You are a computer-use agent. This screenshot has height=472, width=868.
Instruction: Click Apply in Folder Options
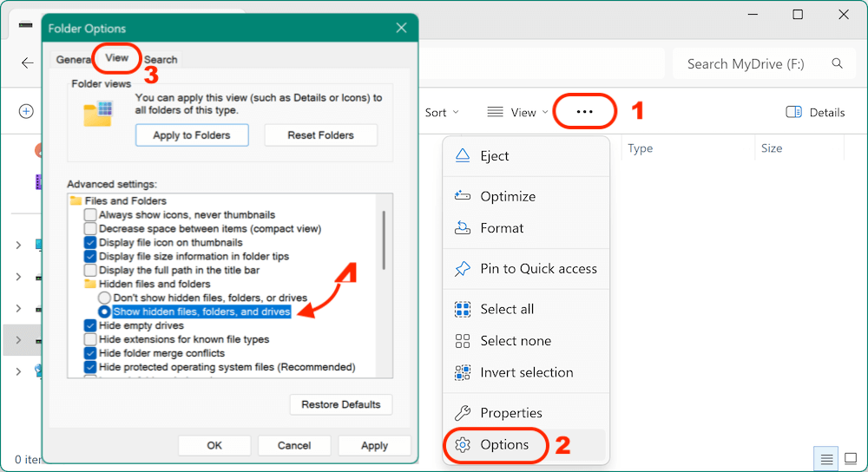374,445
